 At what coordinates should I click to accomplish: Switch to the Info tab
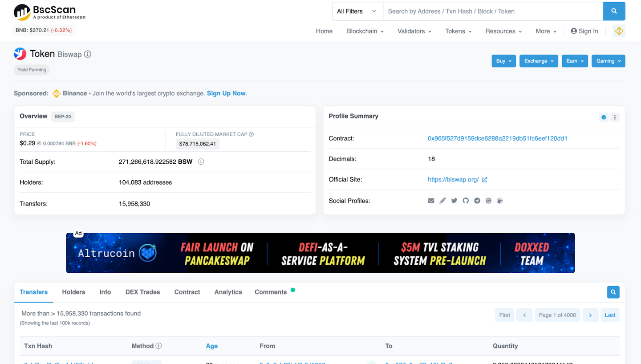105,292
